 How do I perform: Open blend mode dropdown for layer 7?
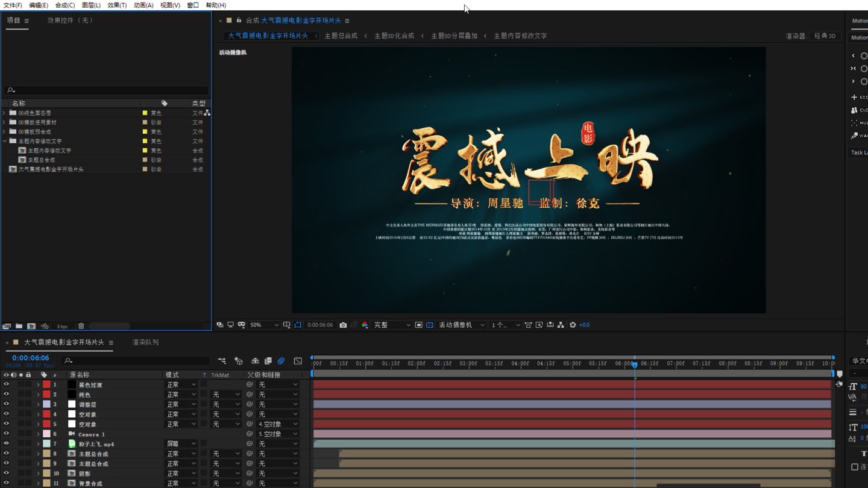coord(181,444)
